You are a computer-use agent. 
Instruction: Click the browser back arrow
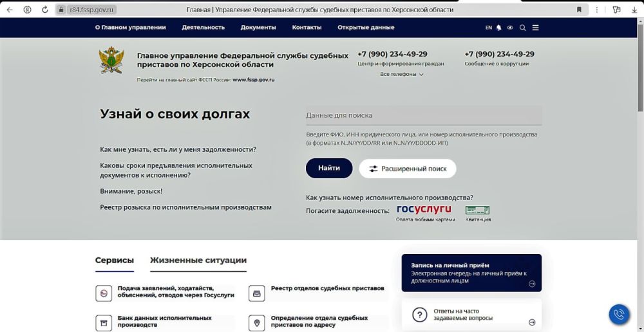[x=10, y=10]
